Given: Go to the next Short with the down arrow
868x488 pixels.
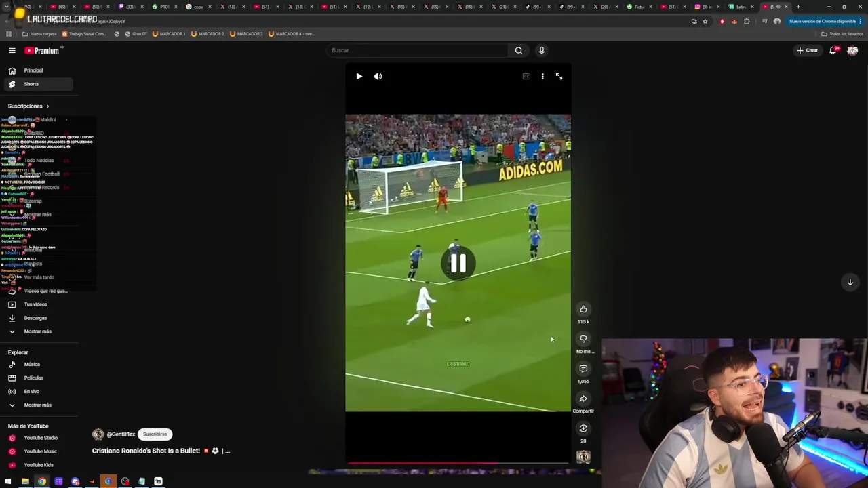Looking at the screenshot, I should (850, 282).
